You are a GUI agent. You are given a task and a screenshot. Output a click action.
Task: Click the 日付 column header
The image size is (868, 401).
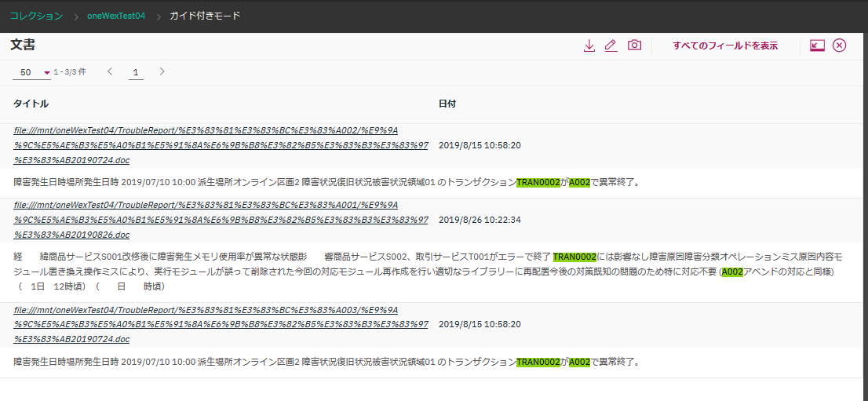447,104
